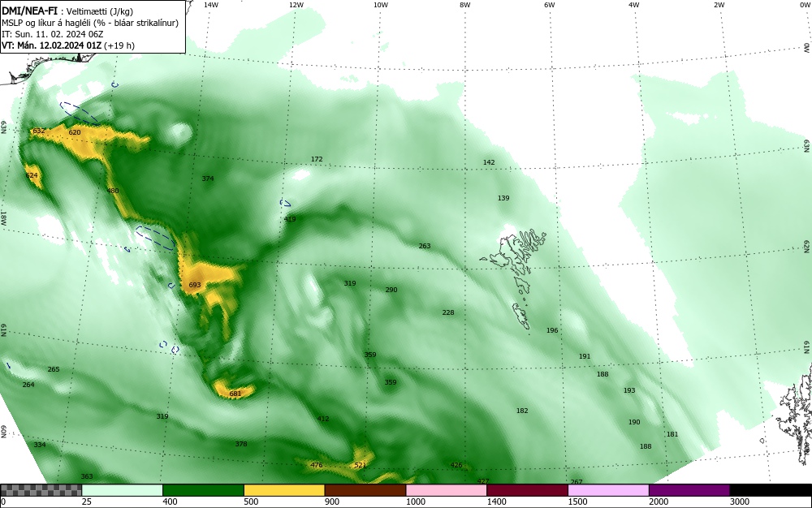Screen dimensions: 812x508
Task: Click the 196 value label
Action: click(x=552, y=330)
